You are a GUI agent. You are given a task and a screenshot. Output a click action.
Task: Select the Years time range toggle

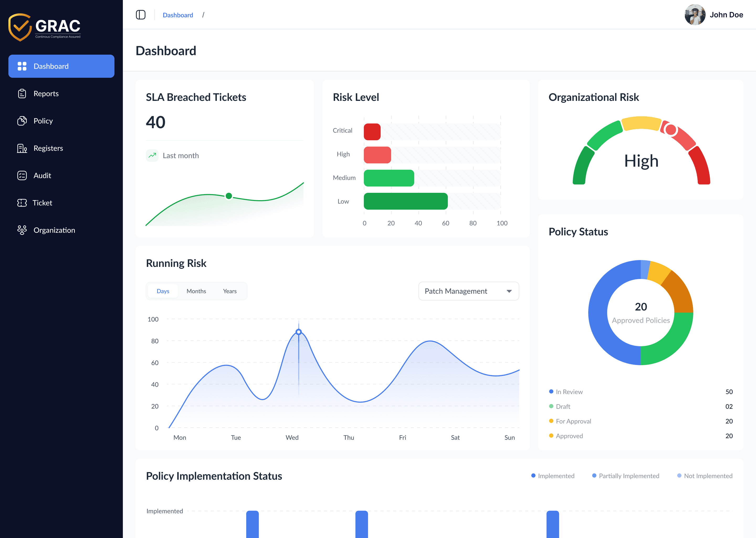tap(230, 291)
